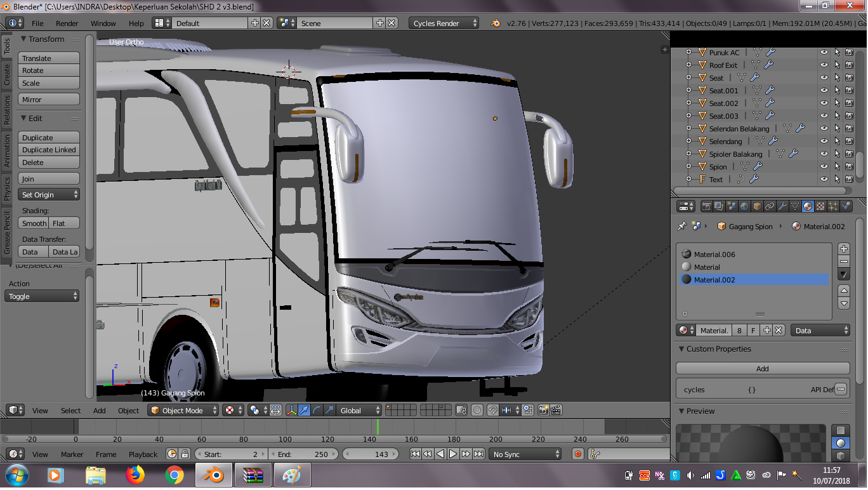
Task: Toggle render camera icon for Seat.001
Action: click(849, 90)
